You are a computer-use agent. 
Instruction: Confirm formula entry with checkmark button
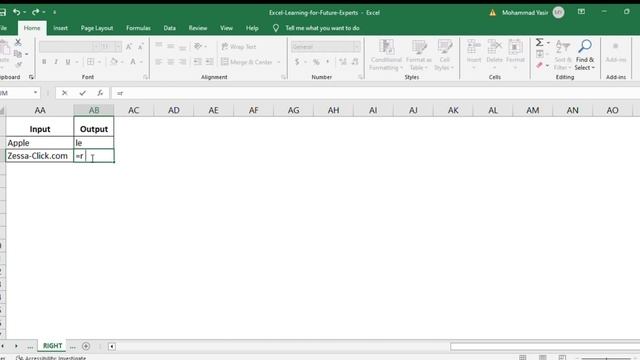(x=83, y=93)
